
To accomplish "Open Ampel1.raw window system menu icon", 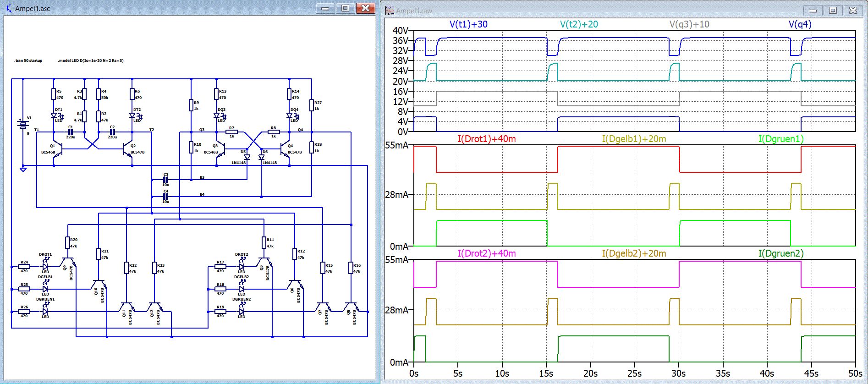I will 390,10.
